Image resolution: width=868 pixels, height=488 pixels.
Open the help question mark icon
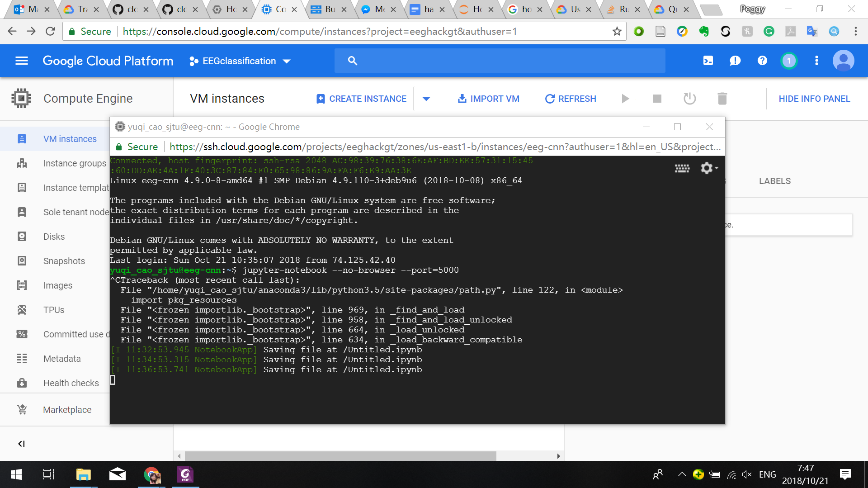pyautogui.click(x=762, y=61)
